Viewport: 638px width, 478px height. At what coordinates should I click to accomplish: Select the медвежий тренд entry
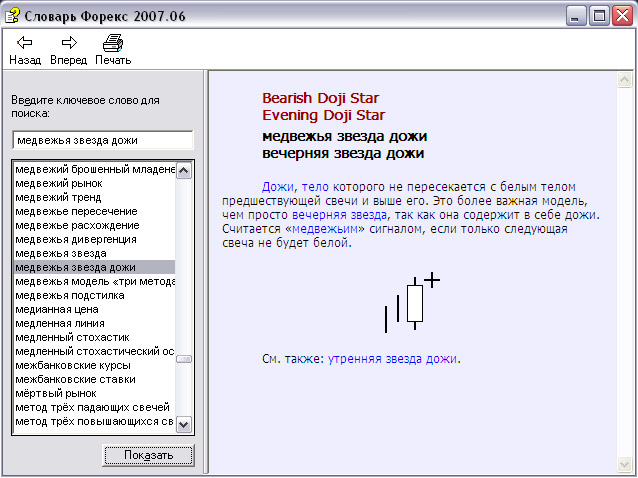point(95,197)
